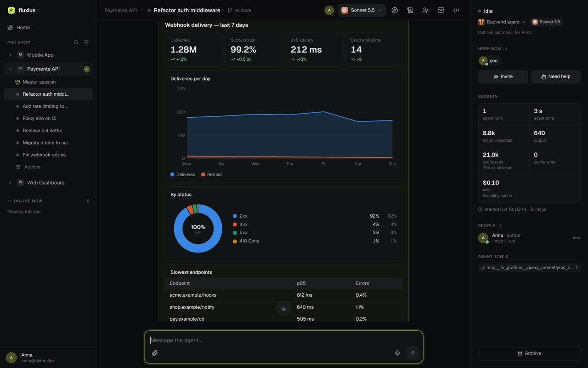Viewport: 588px width, 368px height.
Task: Open the 'Fix webhook retries' session
Action: pyautogui.click(x=48, y=155)
